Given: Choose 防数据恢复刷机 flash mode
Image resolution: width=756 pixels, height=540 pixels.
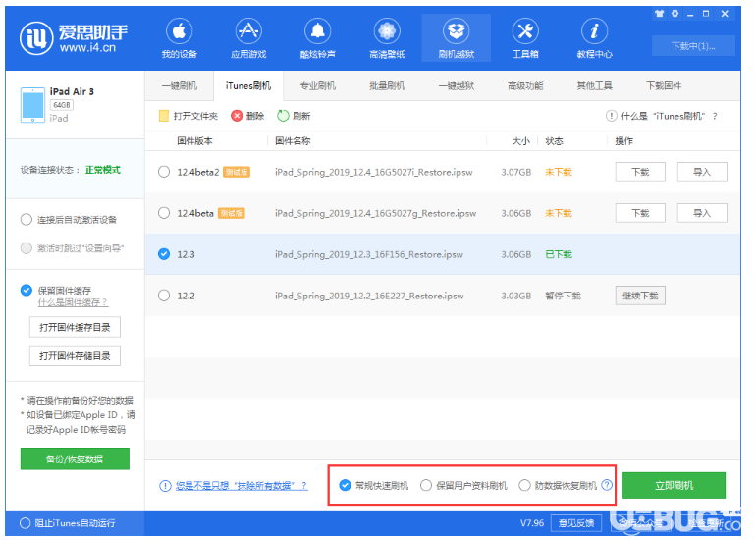Looking at the screenshot, I should point(524,486).
